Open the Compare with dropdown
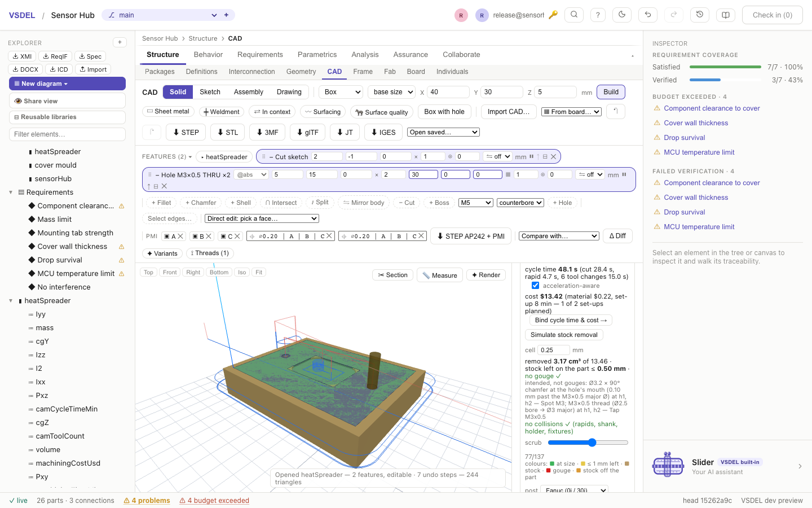The height and width of the screenshot is (508, 812). tap(559, 236)
